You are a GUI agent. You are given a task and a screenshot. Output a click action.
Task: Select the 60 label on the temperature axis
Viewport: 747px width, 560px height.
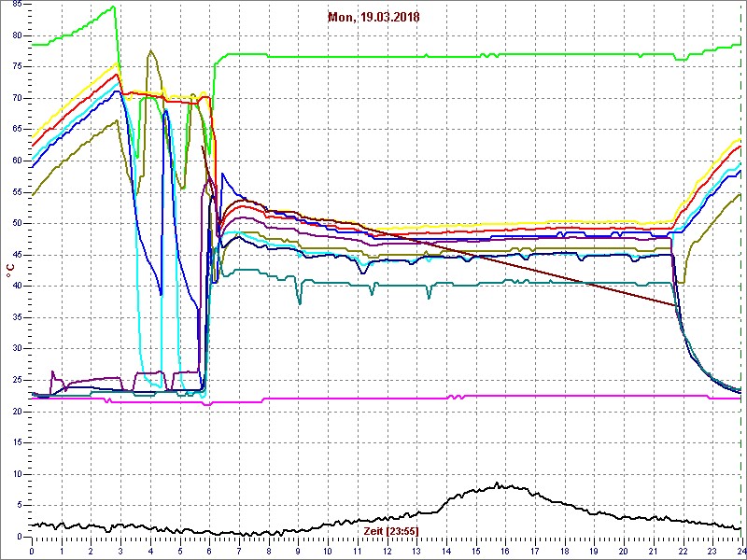[x=17, y=161]
